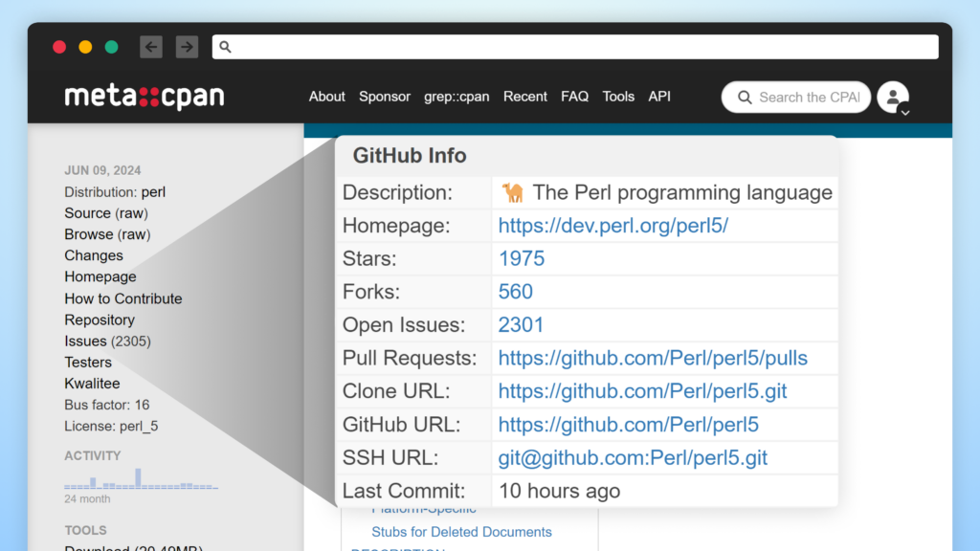
Task: Click the CPAN search magnifier icon
Action: point(745,98)
